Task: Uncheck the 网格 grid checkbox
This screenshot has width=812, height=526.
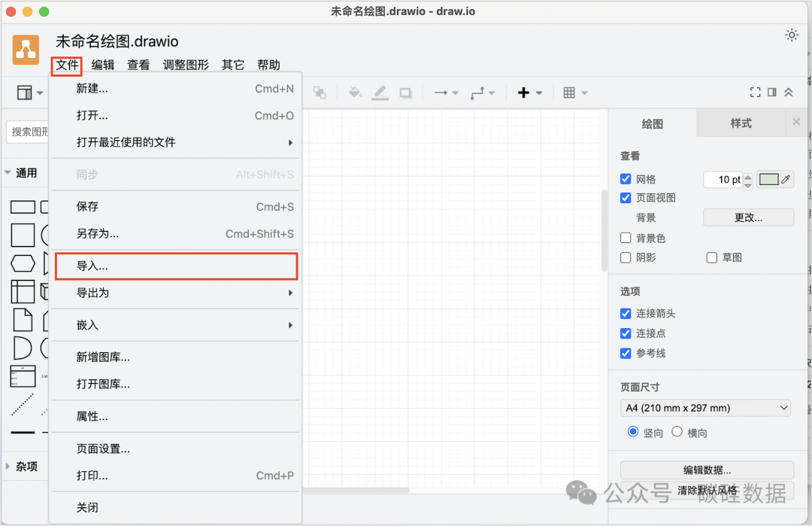Action: click(x=626, y=179)
